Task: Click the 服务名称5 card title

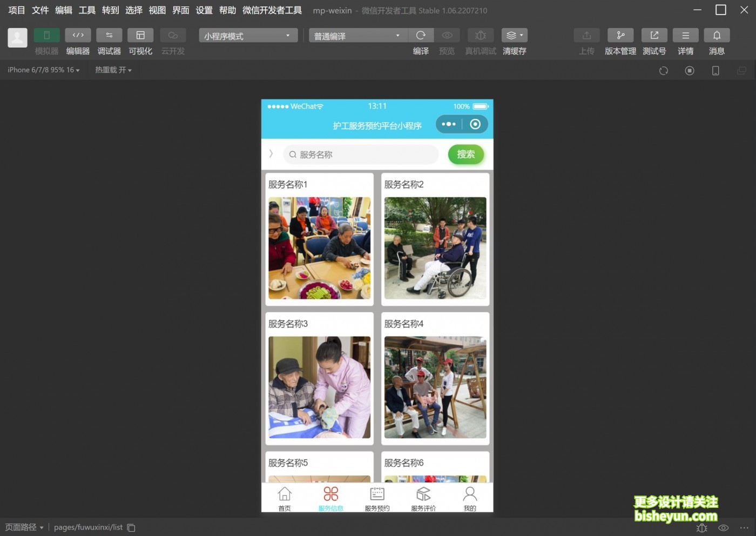Action: (x=288, y=463)
